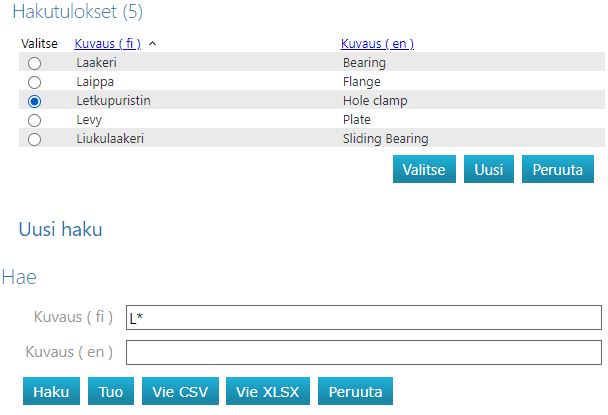Export results with Vie CSV
Image resolution: width=608 pixels, height=415 pixels.
coord(180,391)
